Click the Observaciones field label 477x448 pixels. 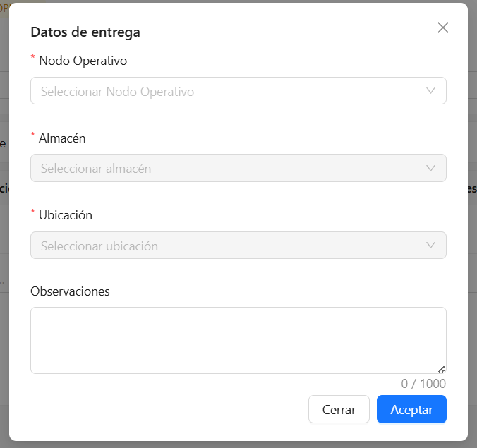coord(70,291)
